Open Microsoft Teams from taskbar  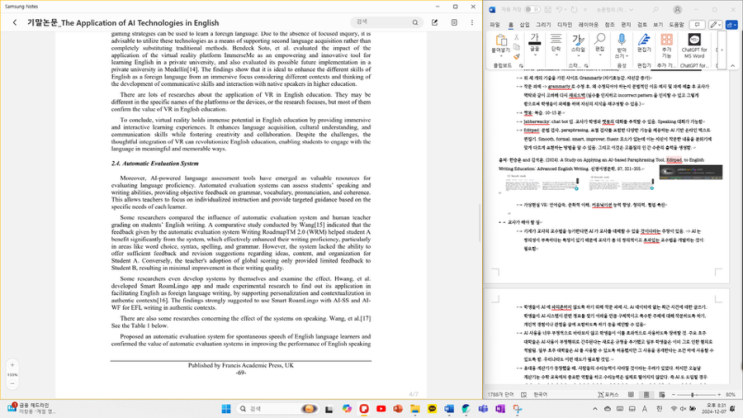pyautogui.click(x=483, y=409)
